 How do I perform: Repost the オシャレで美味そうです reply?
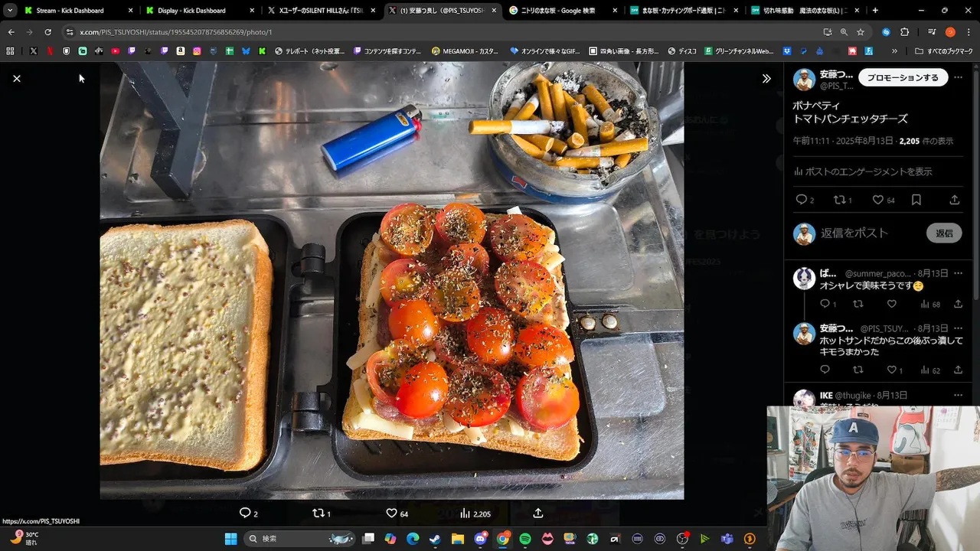pos(857,304)
